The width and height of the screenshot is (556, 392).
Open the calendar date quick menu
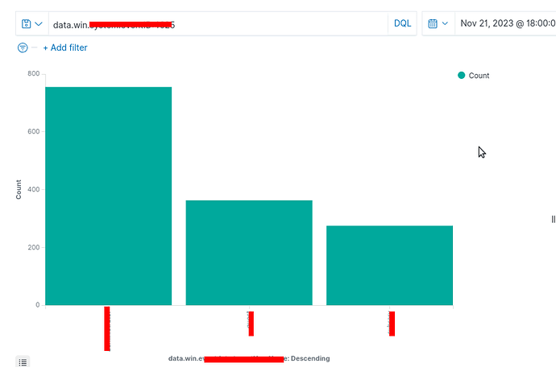click(x=438, y=23)
